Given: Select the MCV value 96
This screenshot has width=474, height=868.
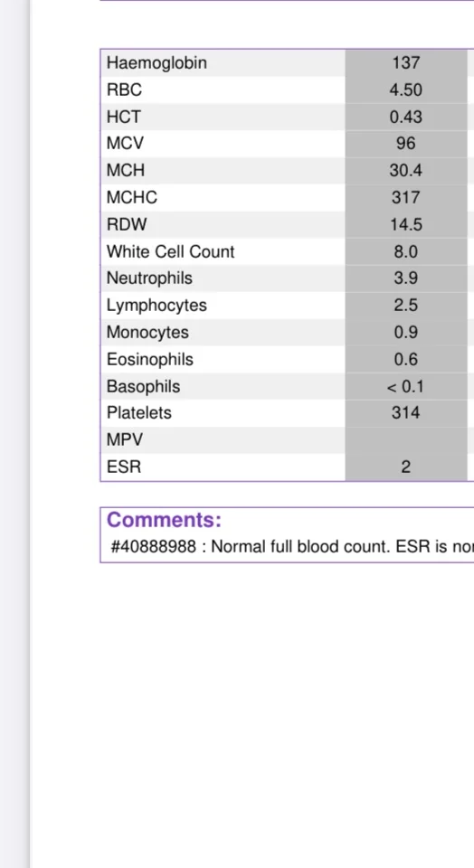Looking at the screenshot, I should pyautogui.click(x=405, y=144).
